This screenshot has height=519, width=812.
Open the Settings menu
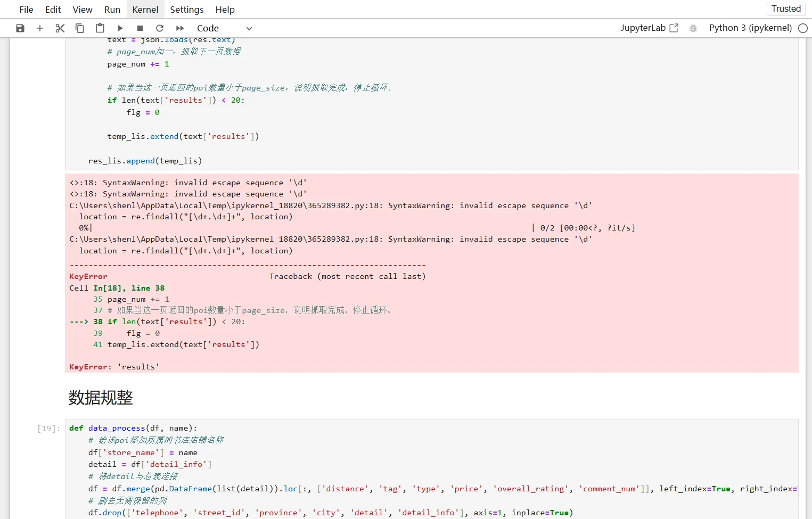point(187,10)
